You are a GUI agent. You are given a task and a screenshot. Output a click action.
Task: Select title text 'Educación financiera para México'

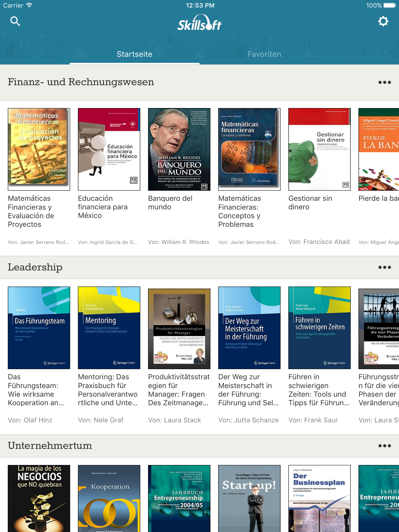pyautogui.click(x=103, y=207)
